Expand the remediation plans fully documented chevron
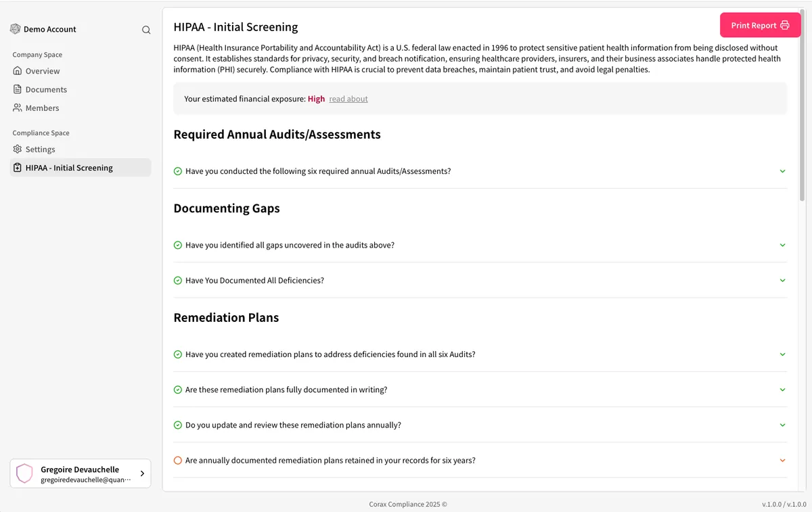The height and width of the screenshot is (512, 812). tap(782, 390)
